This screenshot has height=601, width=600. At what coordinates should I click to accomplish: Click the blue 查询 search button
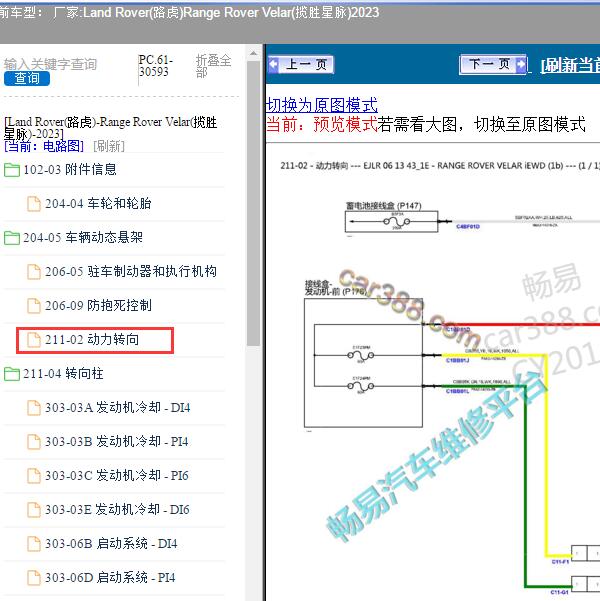pos(27,79)
